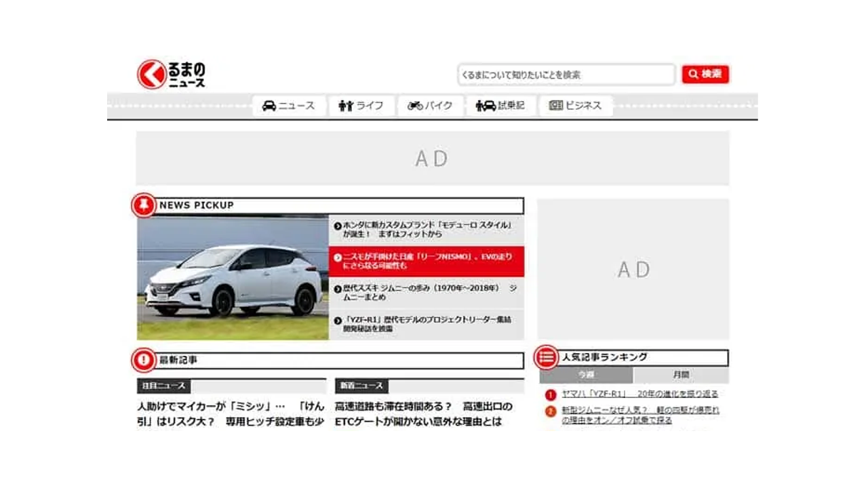
Task: Click the 新着ニュース category label
Action: point(362,386)
